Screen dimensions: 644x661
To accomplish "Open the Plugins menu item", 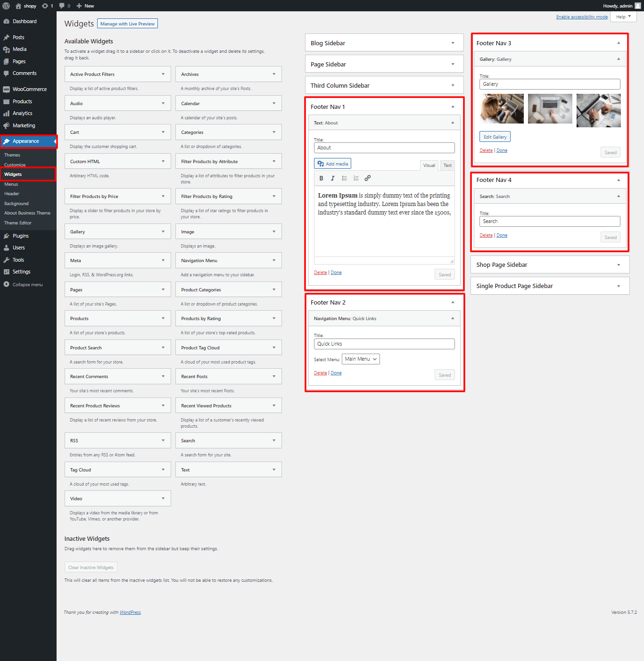I will (21, 236).
